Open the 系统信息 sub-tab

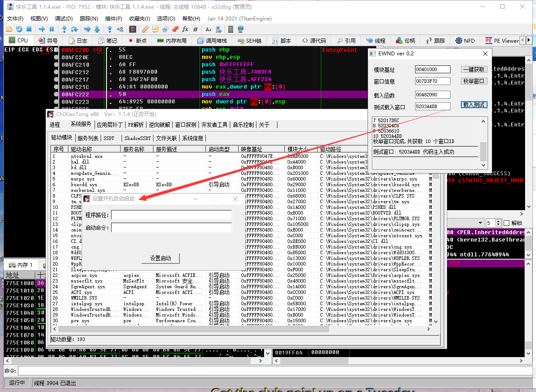(193, 138)
